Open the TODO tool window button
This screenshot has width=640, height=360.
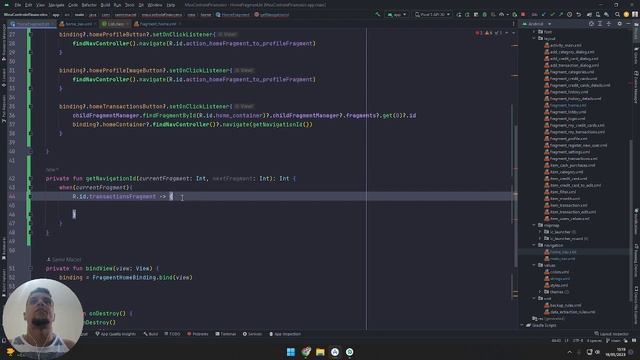coord(172,334)
